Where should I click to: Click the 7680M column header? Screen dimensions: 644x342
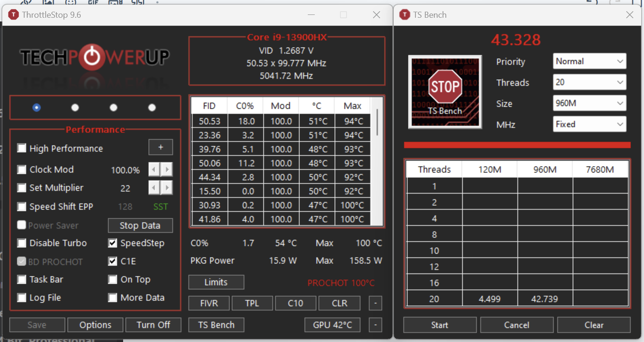[600, 169]
